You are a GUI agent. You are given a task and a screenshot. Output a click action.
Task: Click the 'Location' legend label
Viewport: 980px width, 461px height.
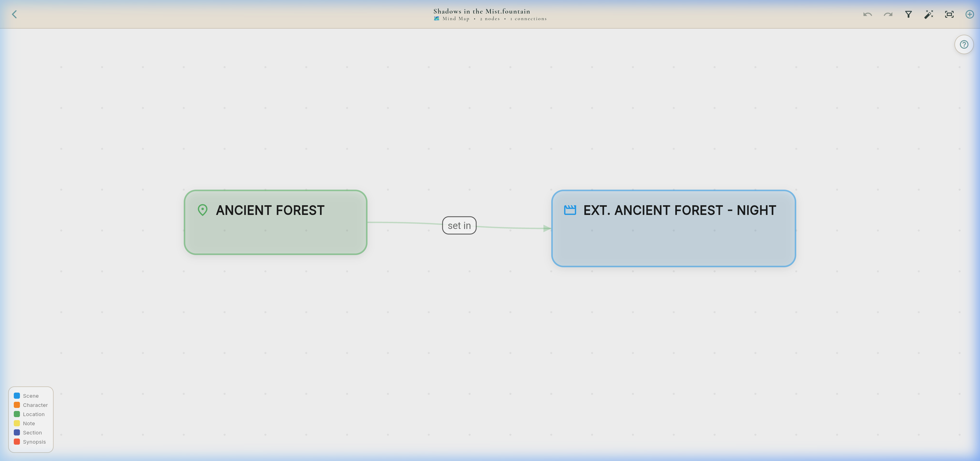pos(34,414)
